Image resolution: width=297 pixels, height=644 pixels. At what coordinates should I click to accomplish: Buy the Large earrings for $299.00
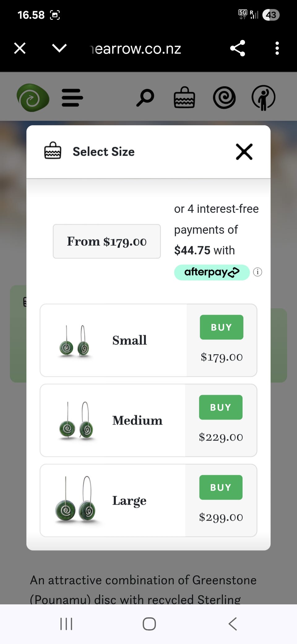click(x=221, y=487)
